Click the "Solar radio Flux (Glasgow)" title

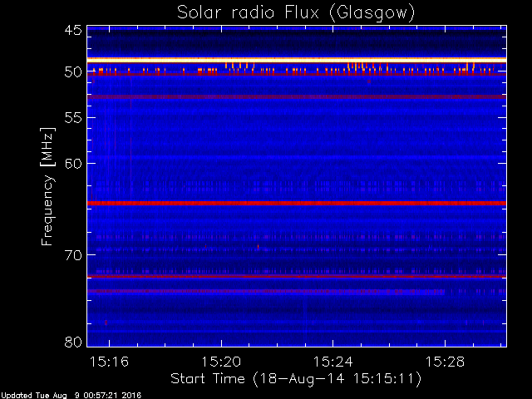pos(296,13)
